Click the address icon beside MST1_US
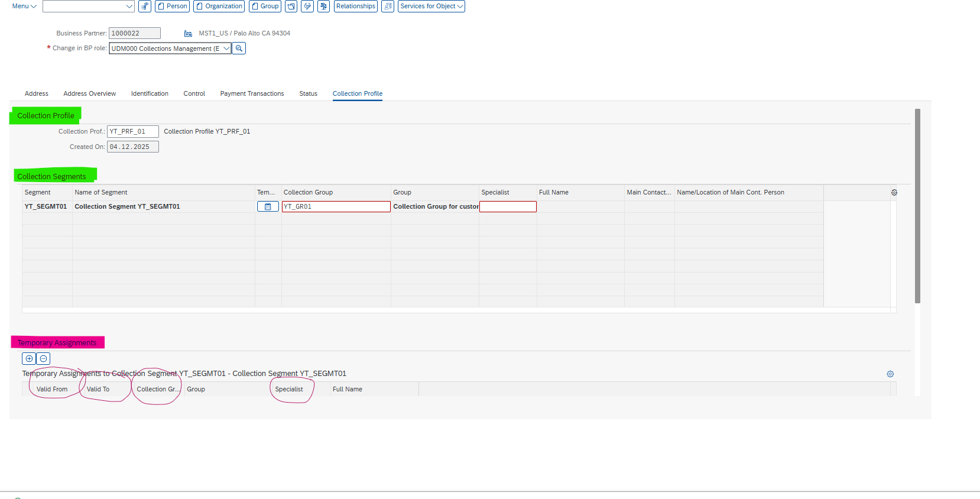Image resolution: width=980 pixels, height=499 pixels. [188, 34]
